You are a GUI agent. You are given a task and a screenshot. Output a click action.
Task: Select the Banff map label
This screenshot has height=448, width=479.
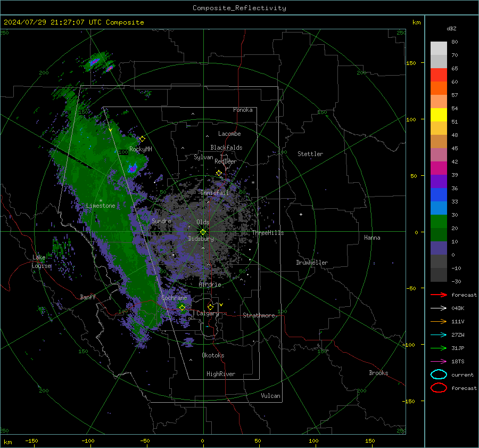[88, 297]
